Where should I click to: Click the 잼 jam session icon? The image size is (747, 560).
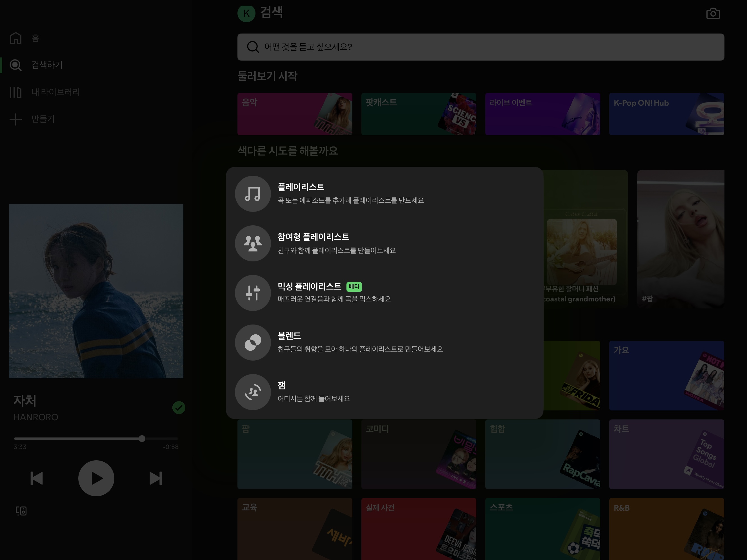pyautogui.click(x=253, y=392)
